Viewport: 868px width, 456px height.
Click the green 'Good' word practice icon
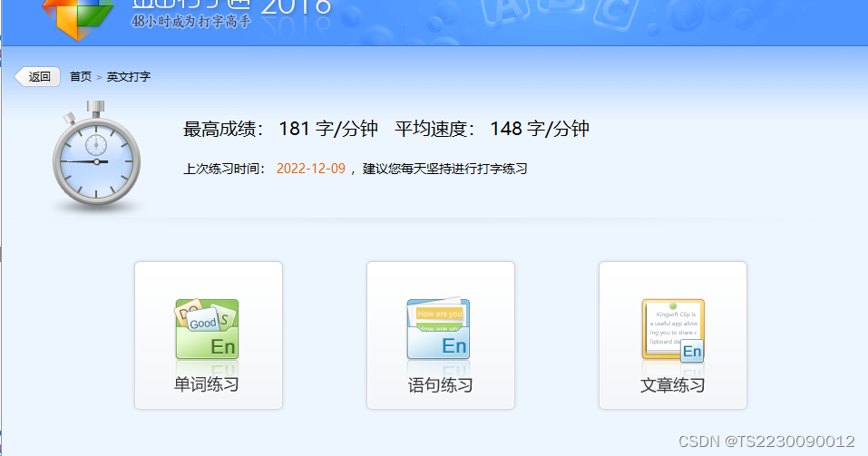point(207,329)
